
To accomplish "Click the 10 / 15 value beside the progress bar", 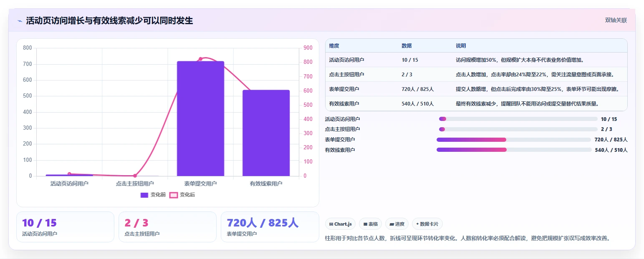I will (x=609, y=119).
